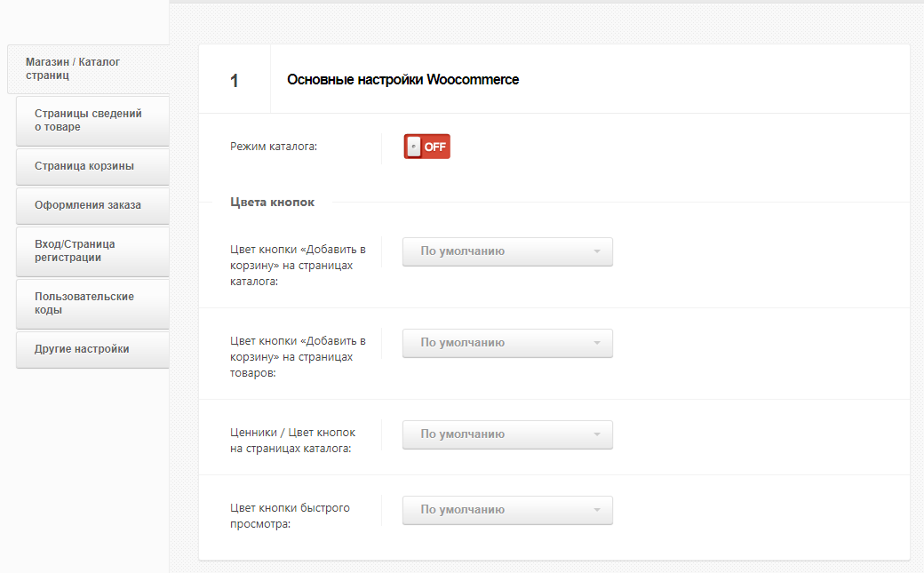924x573 pixels.
Task: Click the "Режим каталога:" label
Action: (274, 147)
